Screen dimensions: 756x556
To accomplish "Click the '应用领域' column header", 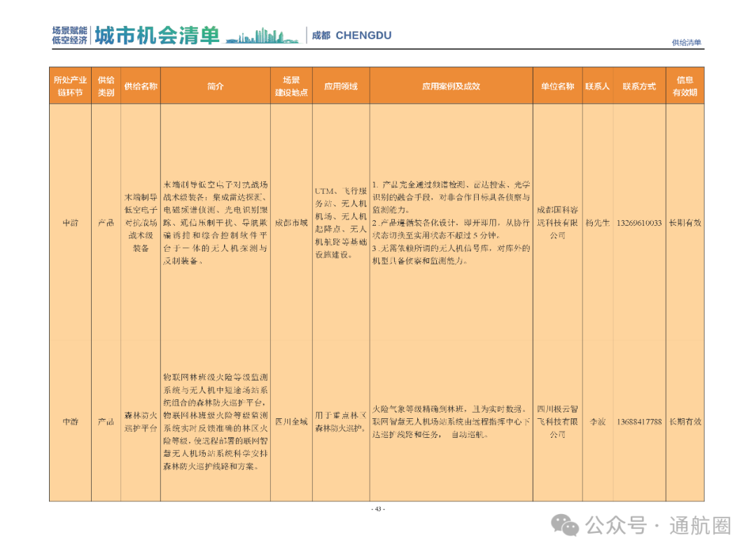I will pos(341,86).
